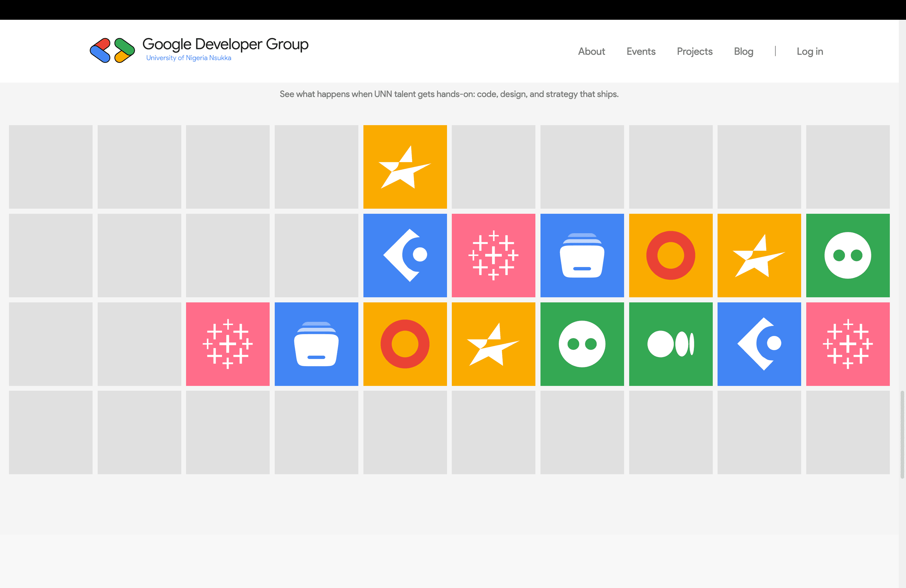Open the Blog section
This screenshot has height=588, width=906.
click(743, 51)
